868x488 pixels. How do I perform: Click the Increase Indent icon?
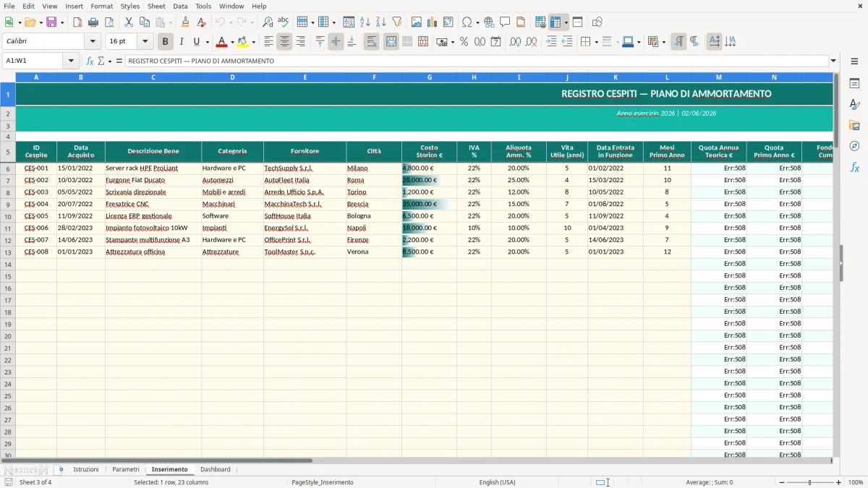click(552, 42)
